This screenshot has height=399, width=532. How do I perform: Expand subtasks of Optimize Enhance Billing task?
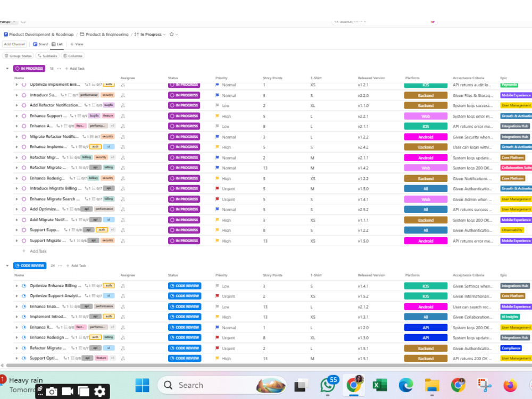(x=16, y=286)
